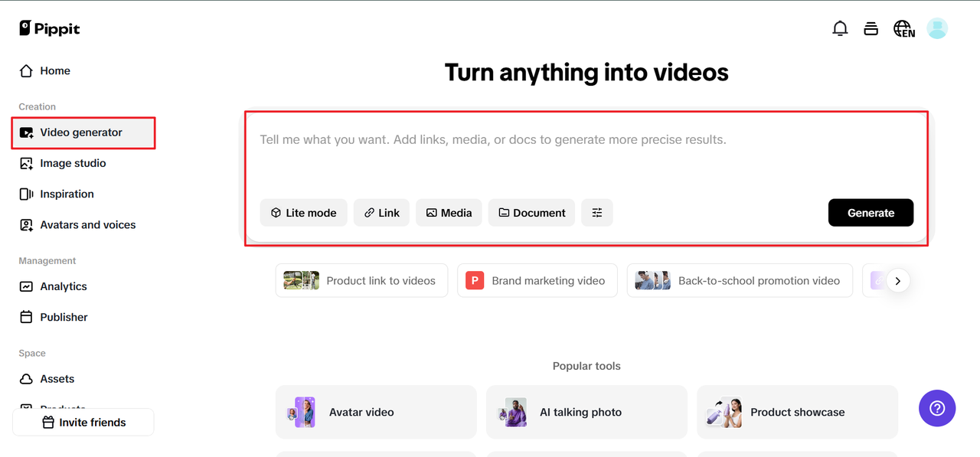This screenshot has height=457, width=980.
Task: Switch to the Video generator tab
Action: coord(80,132)
